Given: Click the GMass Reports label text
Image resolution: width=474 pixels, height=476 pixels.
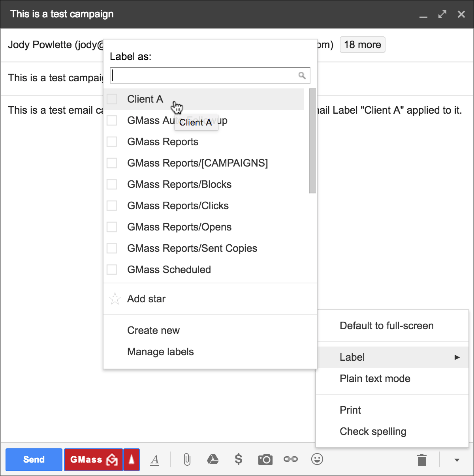Looking at the screenshot, I should [x=163, y=142].
